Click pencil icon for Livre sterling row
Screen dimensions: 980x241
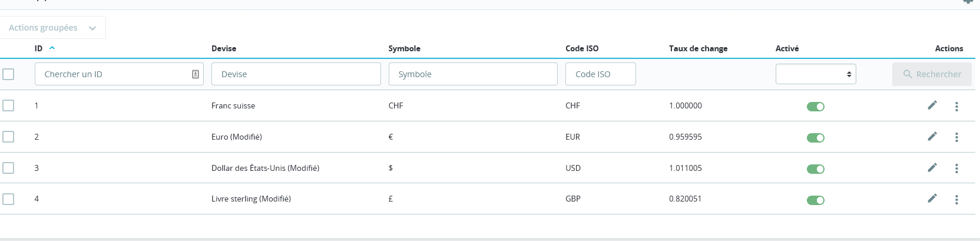click(x=932, y=199)
